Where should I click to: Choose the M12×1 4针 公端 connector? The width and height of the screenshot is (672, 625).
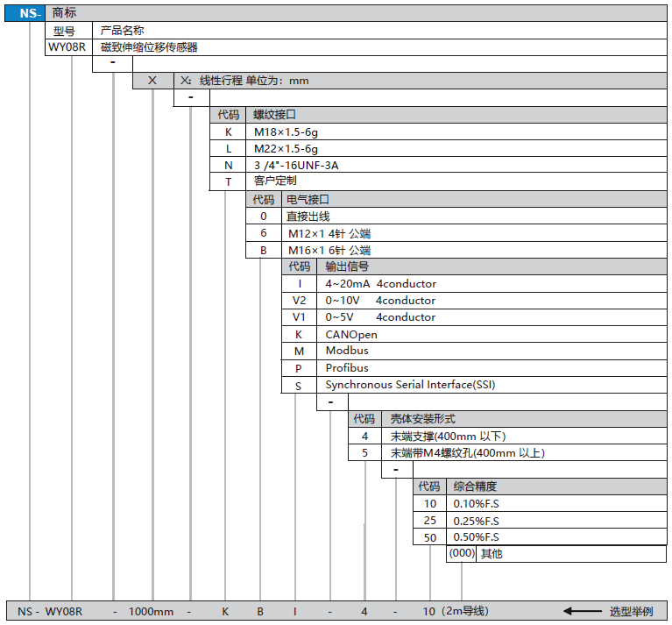point(329,233)
